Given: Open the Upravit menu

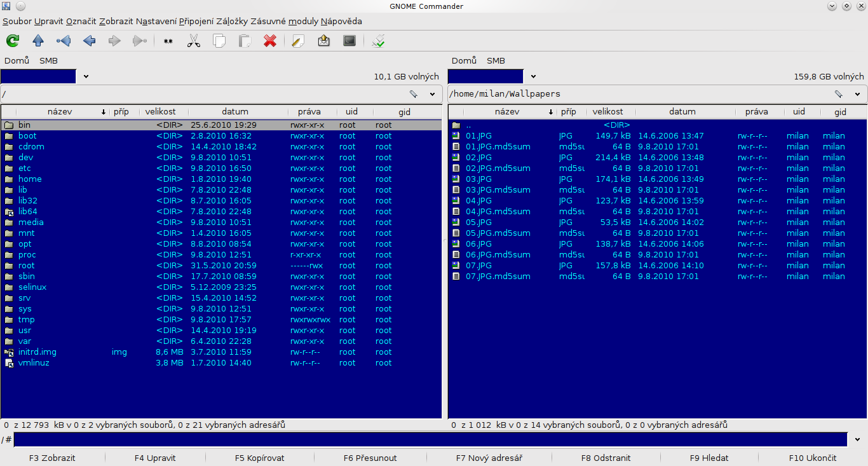Looking at the screenshot, I should pyautogui.click(x=49, y=21).
